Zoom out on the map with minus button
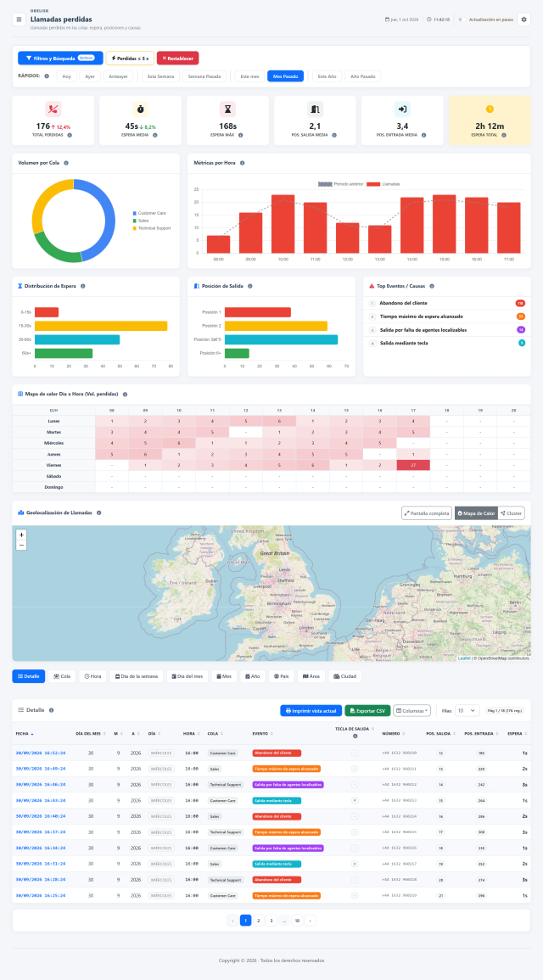Viewport: 543px width, 980px height. pos(22,545)
